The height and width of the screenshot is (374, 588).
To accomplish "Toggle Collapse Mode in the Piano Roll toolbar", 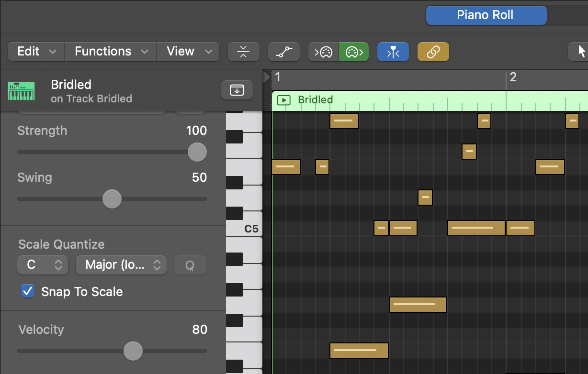I will point(243,51).
